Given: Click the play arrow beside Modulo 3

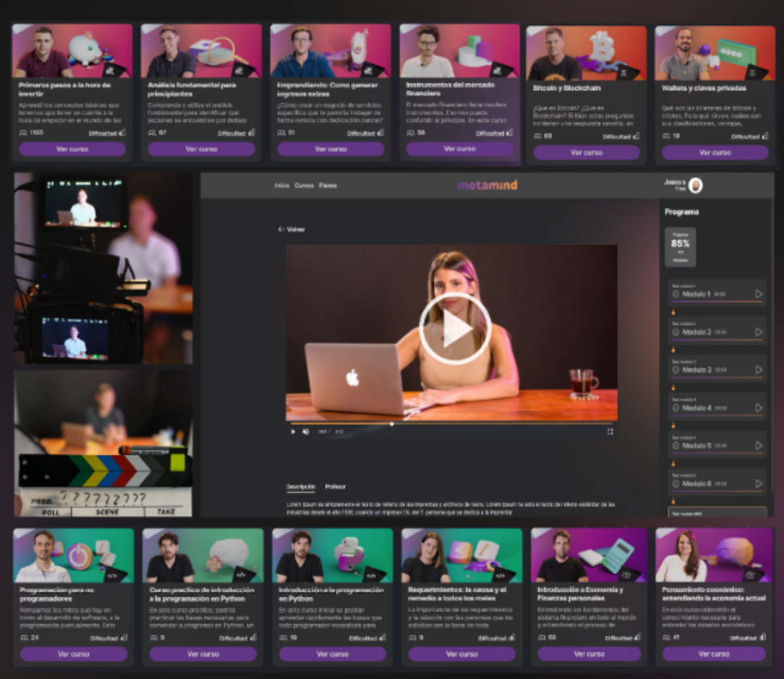Looking at the screenshot, I should coord(759,370).
